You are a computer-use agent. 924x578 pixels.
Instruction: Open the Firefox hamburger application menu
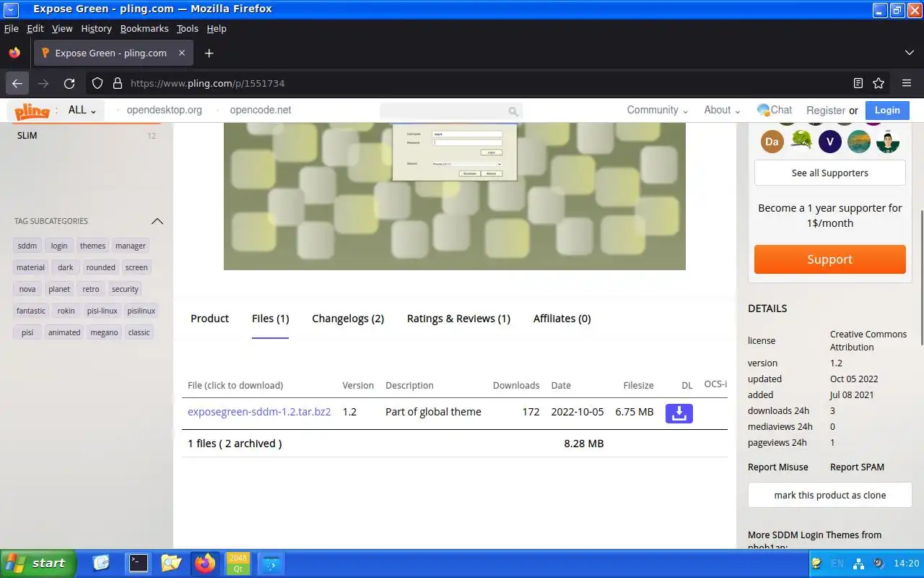[907, 83]
